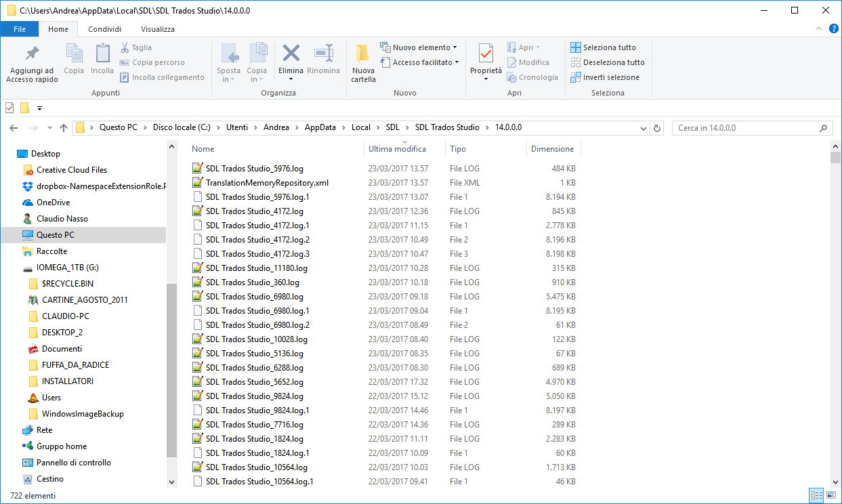842x504 pixels.
Task: Open the Visualizza ribbon tab
Action: 158,29
